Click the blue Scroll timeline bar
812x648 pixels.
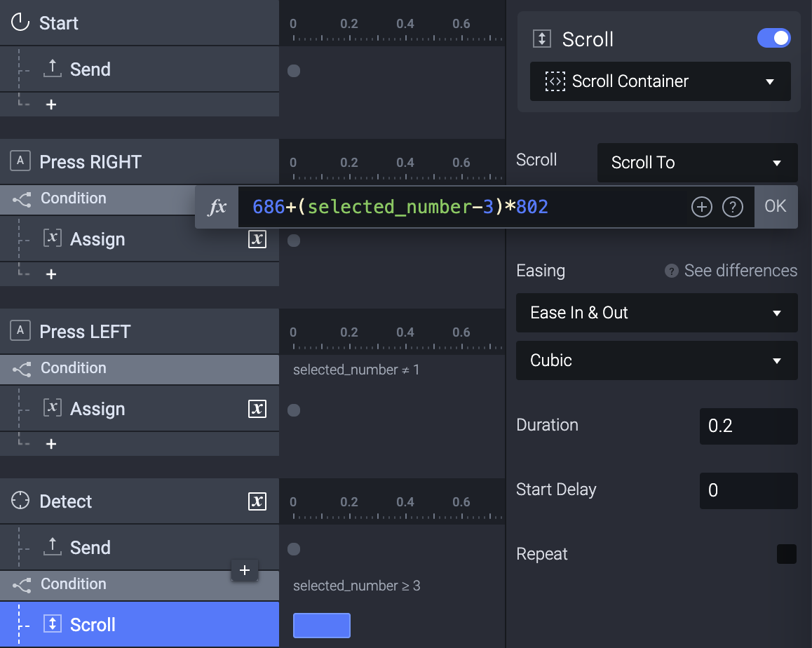pyautogui.click(x=322, y=626)
